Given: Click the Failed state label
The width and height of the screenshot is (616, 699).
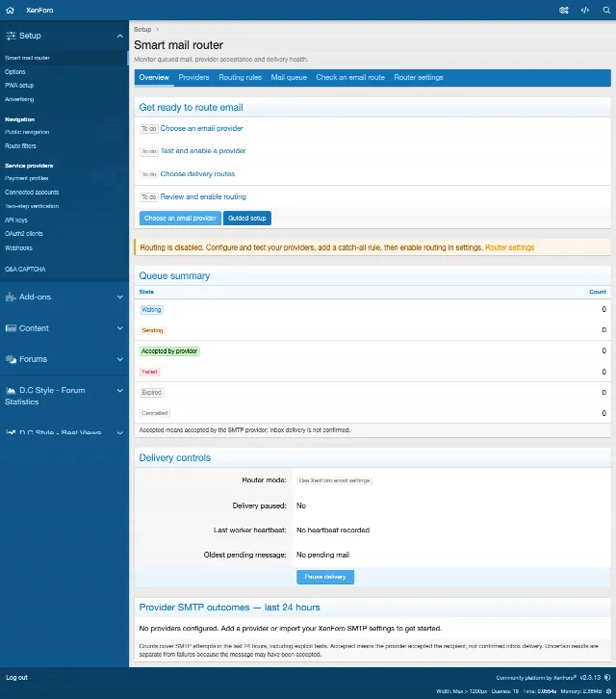Looking at the screenshot, I should (x=149, y=372).
